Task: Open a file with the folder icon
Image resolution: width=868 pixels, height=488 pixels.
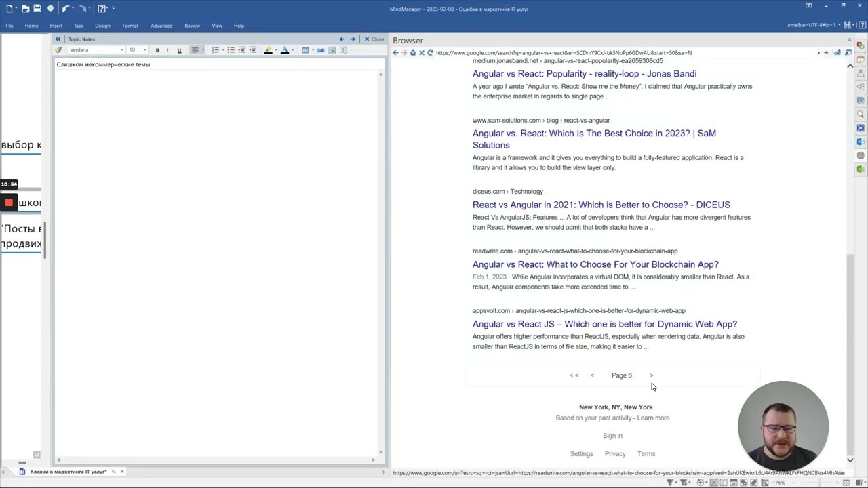Action: 25,9
